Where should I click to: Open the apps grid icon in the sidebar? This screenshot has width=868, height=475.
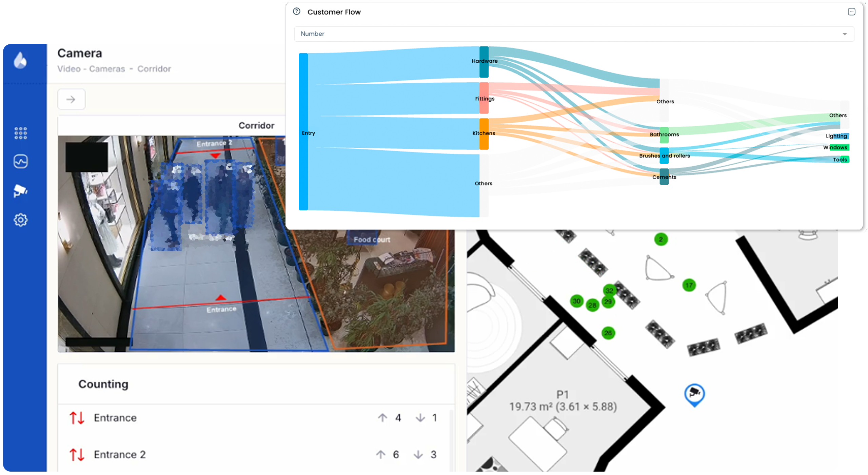pos(21,133)
